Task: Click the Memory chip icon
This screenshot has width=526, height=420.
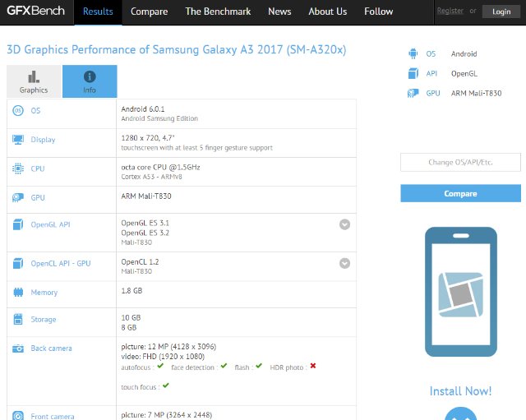Action: [18, 293]
